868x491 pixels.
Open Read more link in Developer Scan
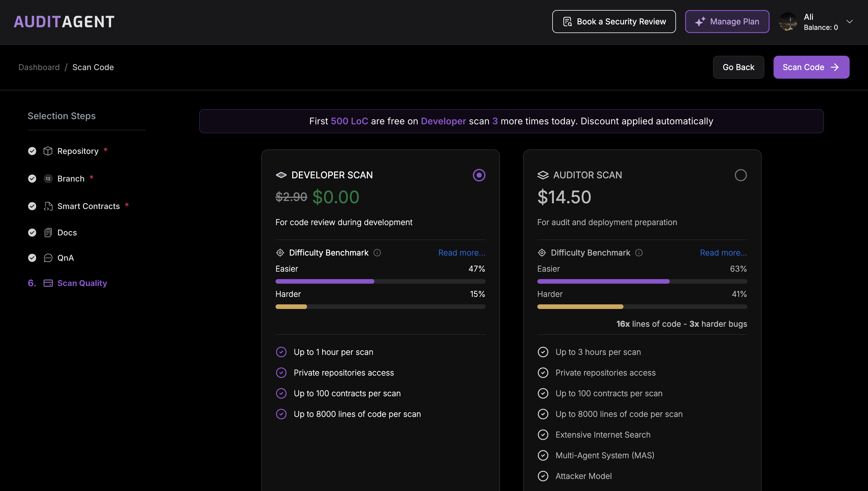pyautogui.click(x=462, y=253)
